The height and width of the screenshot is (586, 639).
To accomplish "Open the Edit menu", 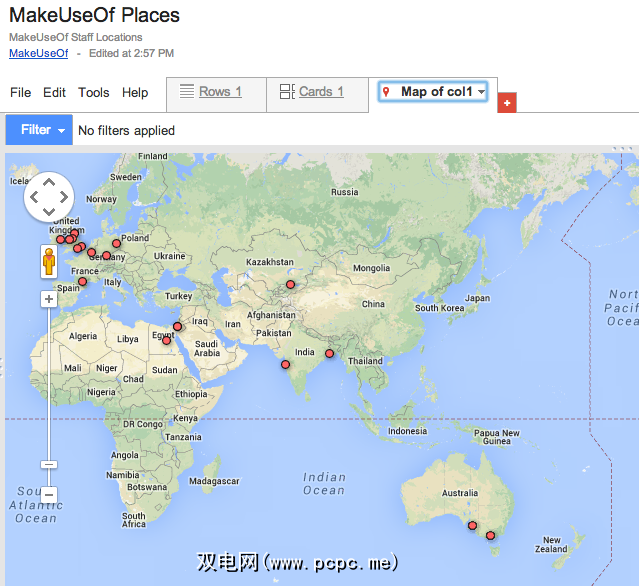I will click(54, 93).
